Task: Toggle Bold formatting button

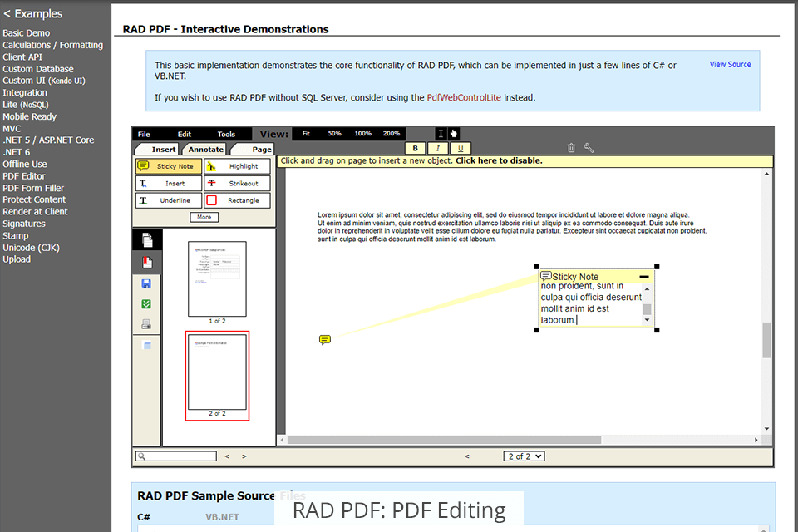Action: 416,148
